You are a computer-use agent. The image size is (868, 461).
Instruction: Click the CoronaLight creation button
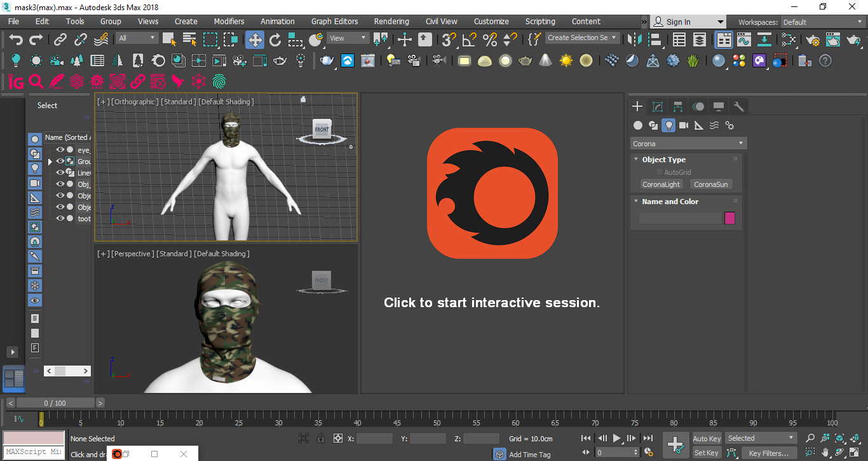pyautogui.click(x=661, y=184)
